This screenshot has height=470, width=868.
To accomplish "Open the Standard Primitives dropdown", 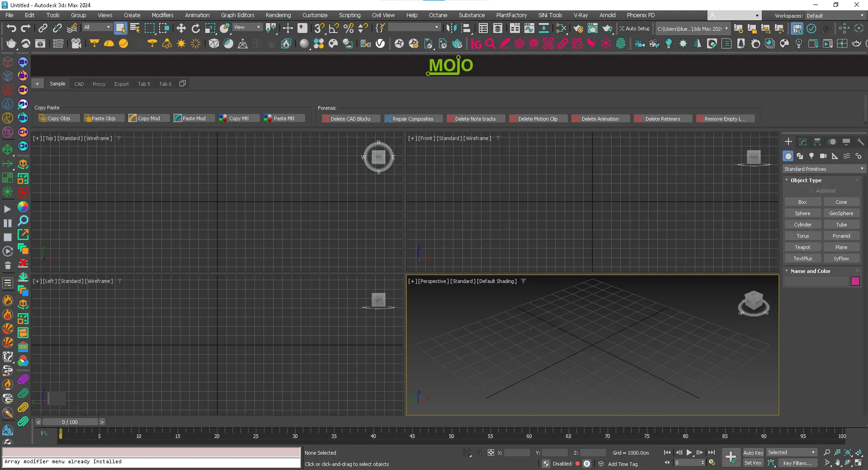I will pos(824,169).
